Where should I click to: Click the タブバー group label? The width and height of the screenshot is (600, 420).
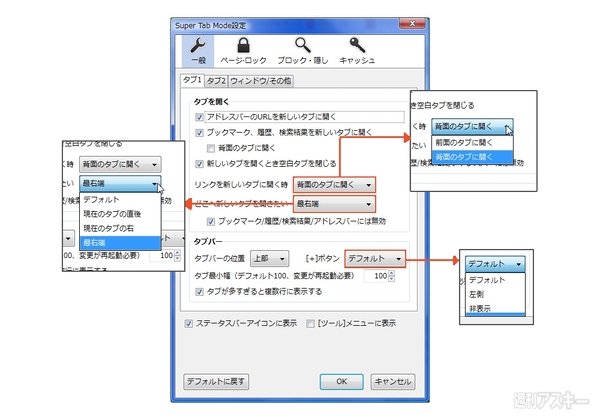point(208,241)
